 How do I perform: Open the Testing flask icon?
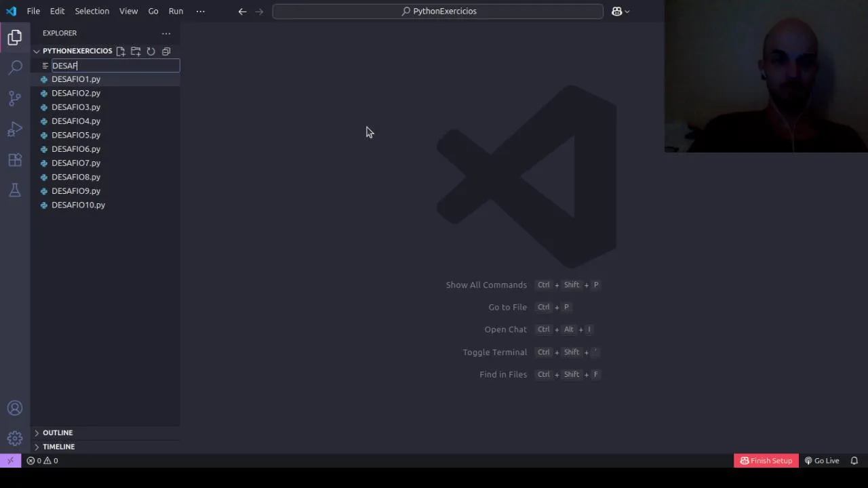15,190
